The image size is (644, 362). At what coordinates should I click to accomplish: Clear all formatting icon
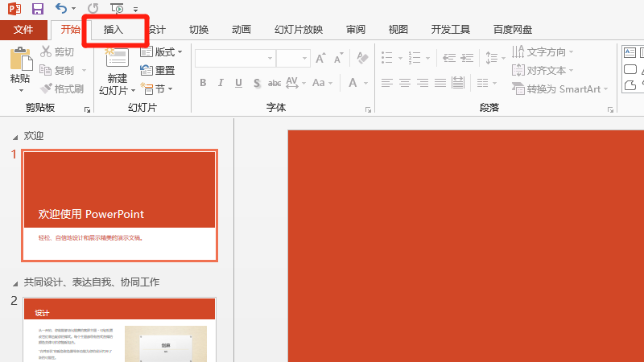(362, 58)
